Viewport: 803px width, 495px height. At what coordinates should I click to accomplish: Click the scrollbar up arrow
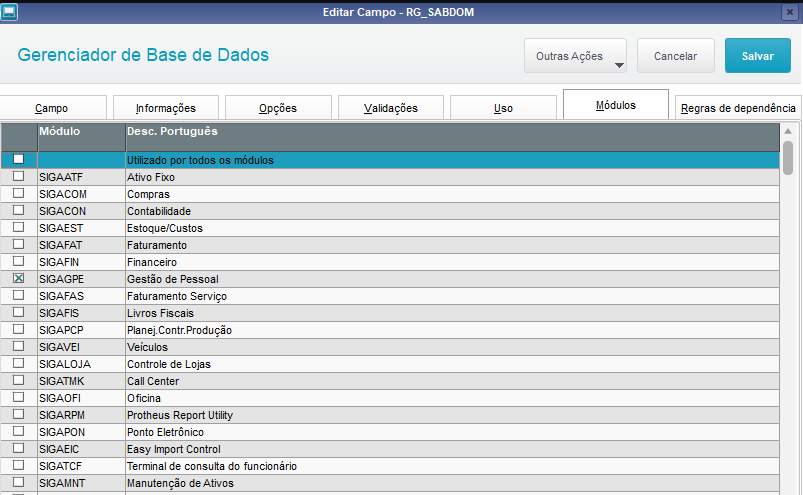coord(788,132)
